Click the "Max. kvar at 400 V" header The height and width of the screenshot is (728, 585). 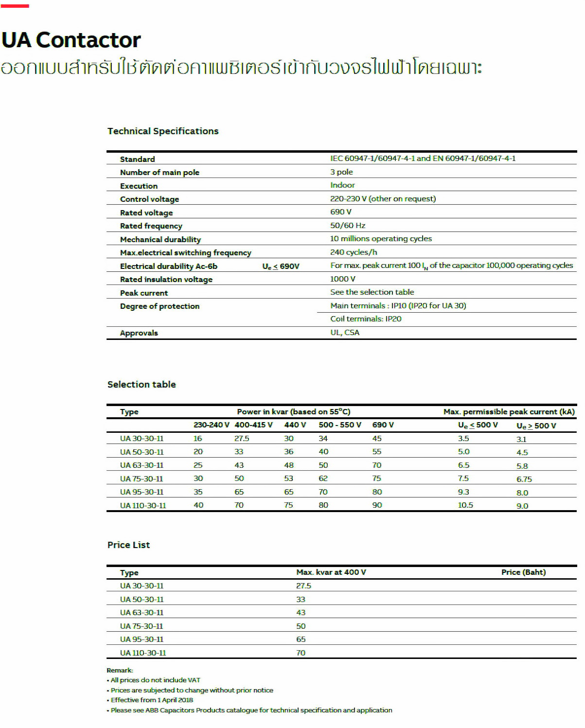[x=331, y=572]
